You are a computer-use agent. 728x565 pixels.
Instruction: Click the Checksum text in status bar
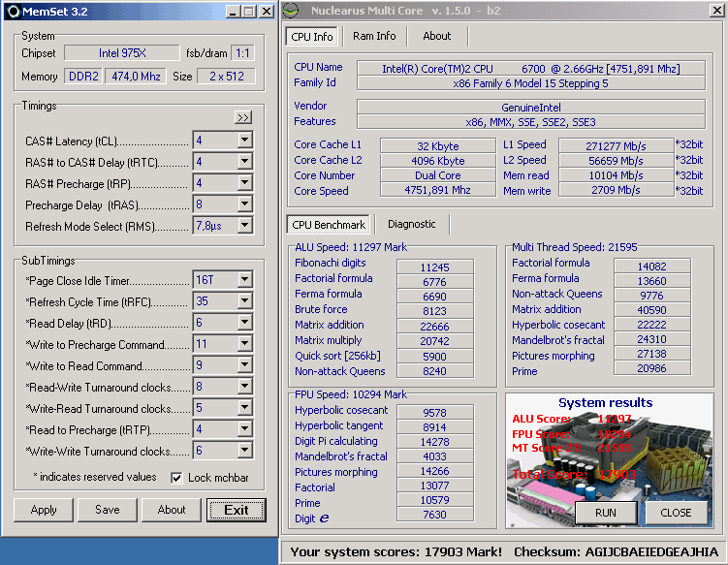617,552
